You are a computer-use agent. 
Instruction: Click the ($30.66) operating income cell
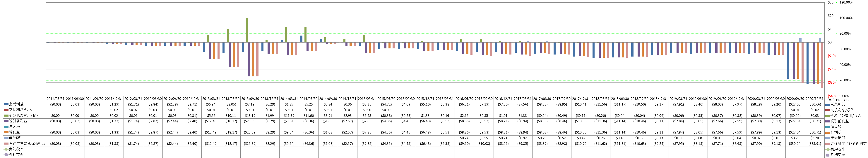coord(815,105)
